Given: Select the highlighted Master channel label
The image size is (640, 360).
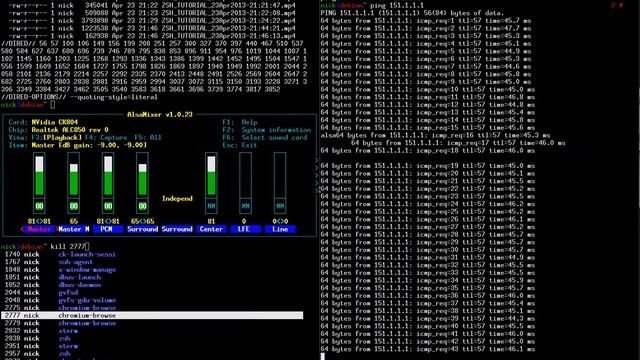Looking at the screenshot, I should (39, 229).
